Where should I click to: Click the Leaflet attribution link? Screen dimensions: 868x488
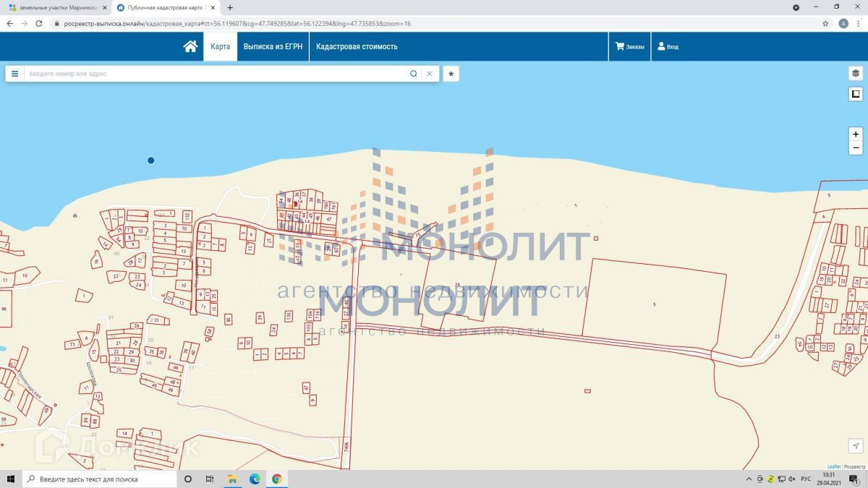(833, 467)
